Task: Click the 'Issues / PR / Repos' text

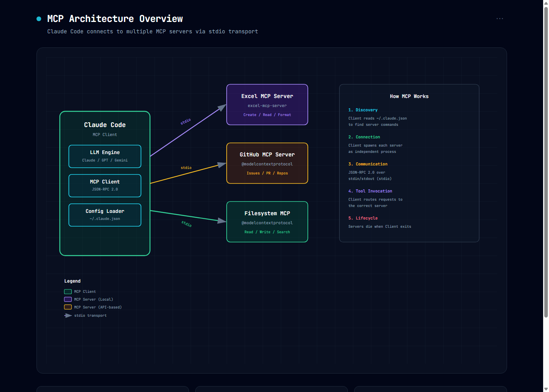Action: 267,173
